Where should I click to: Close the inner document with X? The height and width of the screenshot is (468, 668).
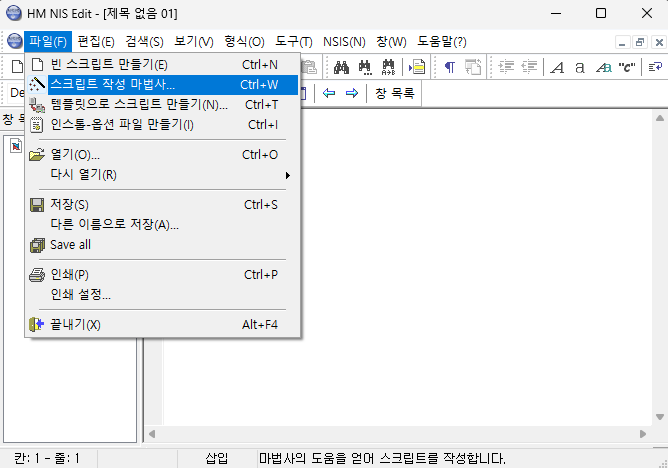pyautogui.click(x=659, y=42)
